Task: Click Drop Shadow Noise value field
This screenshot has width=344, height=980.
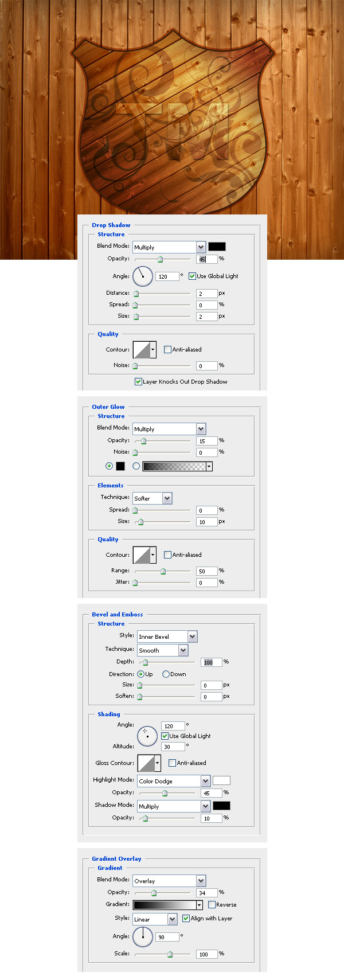Action: pyautogui.click(x=207, y=366)
